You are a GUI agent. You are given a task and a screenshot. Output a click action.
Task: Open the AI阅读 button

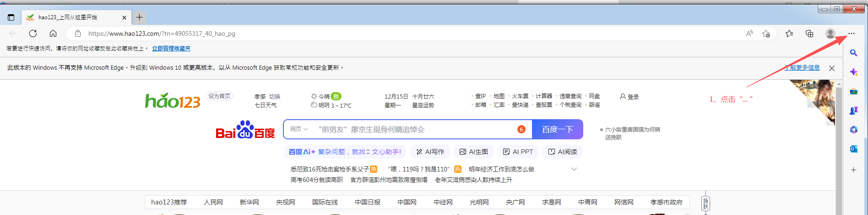[563, 152]
